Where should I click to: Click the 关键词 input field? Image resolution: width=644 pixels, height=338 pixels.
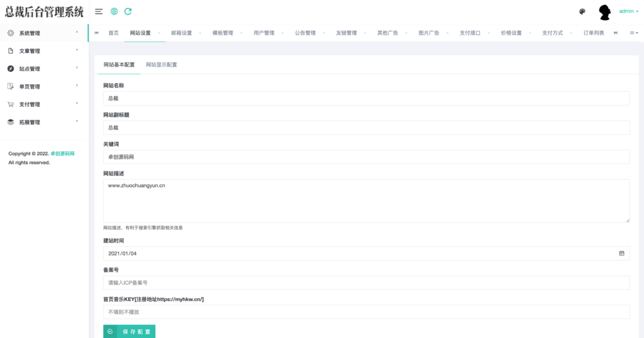point(367,157)
